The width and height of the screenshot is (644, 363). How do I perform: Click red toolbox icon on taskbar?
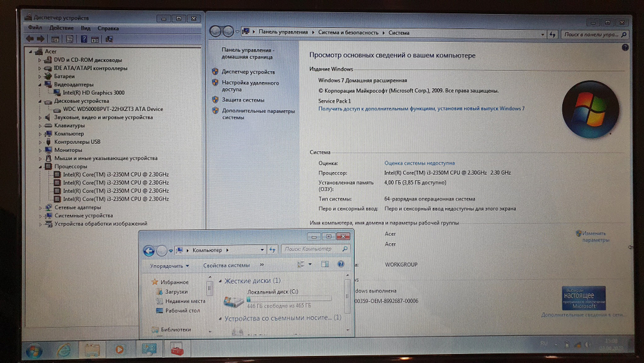coord(176,349)
